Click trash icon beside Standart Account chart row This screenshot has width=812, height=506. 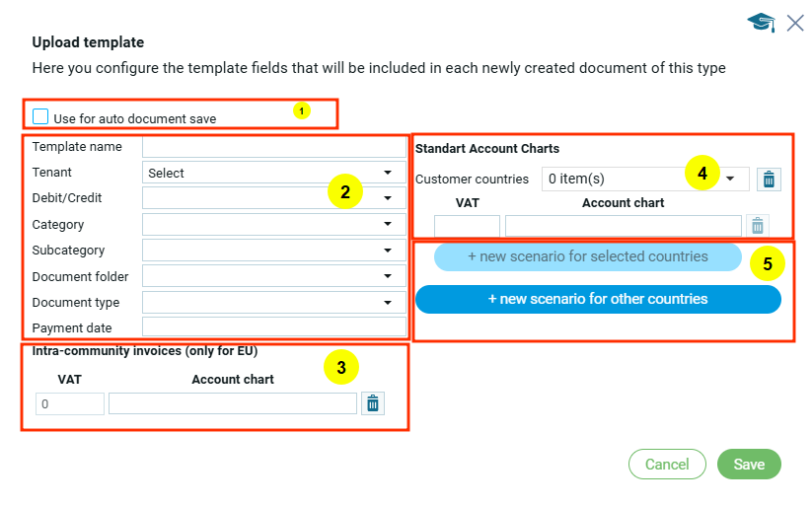coord(757,226)
